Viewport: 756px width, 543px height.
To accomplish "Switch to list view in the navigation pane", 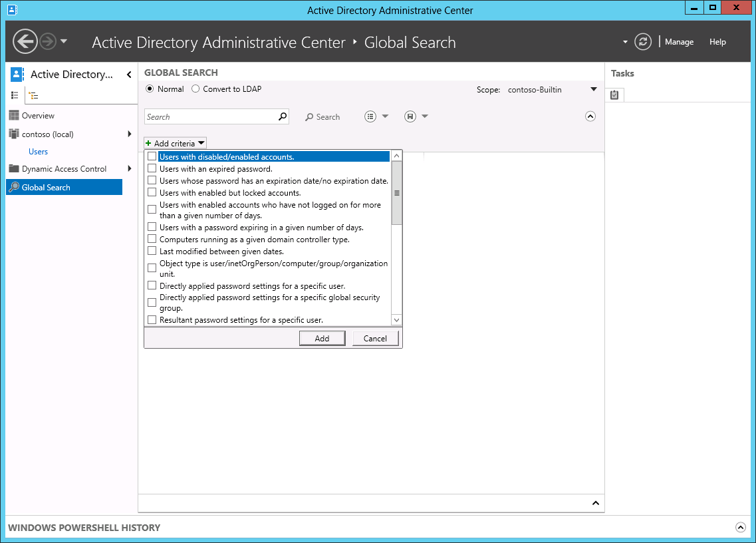I will coord(15,95).
